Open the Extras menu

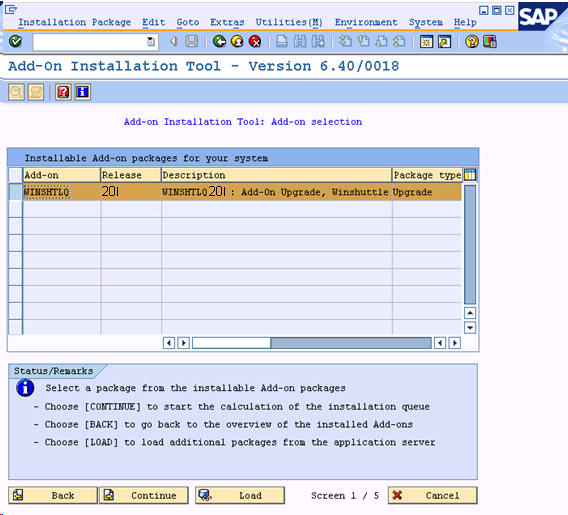pos(227,22)
